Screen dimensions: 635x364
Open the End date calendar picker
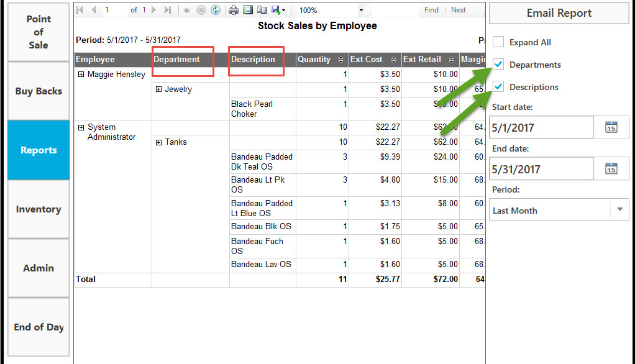(x=611, y=169)
